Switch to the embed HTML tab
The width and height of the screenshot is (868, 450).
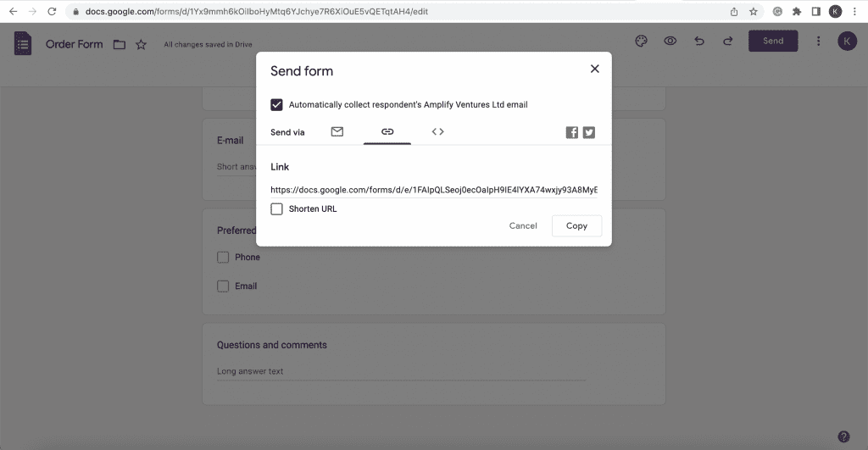point(438,131)
